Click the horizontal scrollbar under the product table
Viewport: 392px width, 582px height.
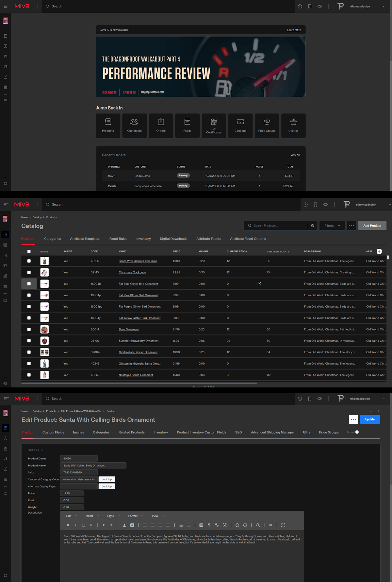click(139, 383)
